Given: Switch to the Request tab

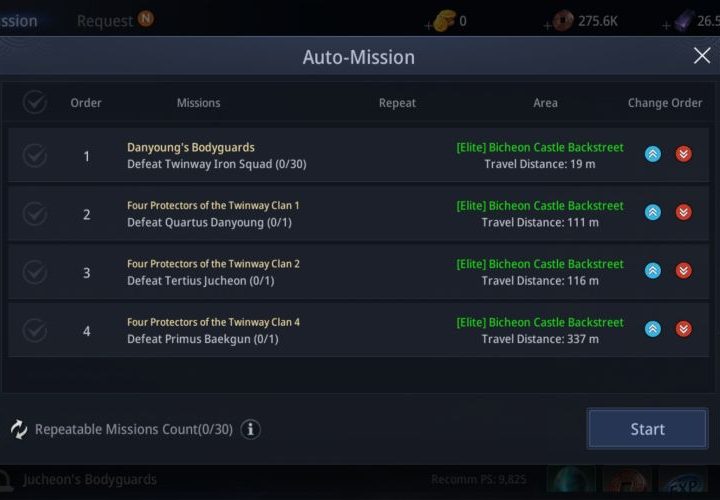Looking at the screenshot, I should pos(106,20).
